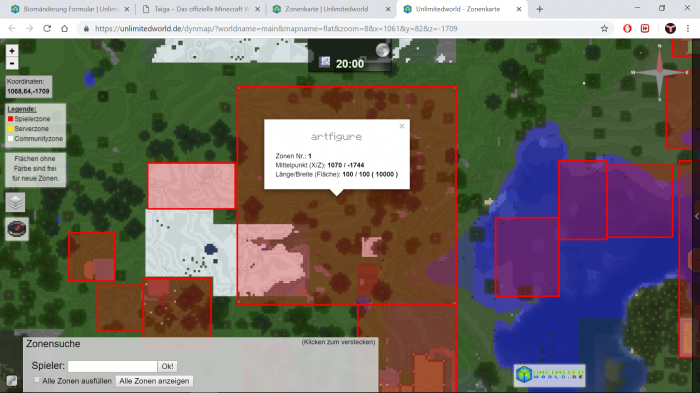
Task: Click the Opera extension icon
Action: click(x=627, y=29)
